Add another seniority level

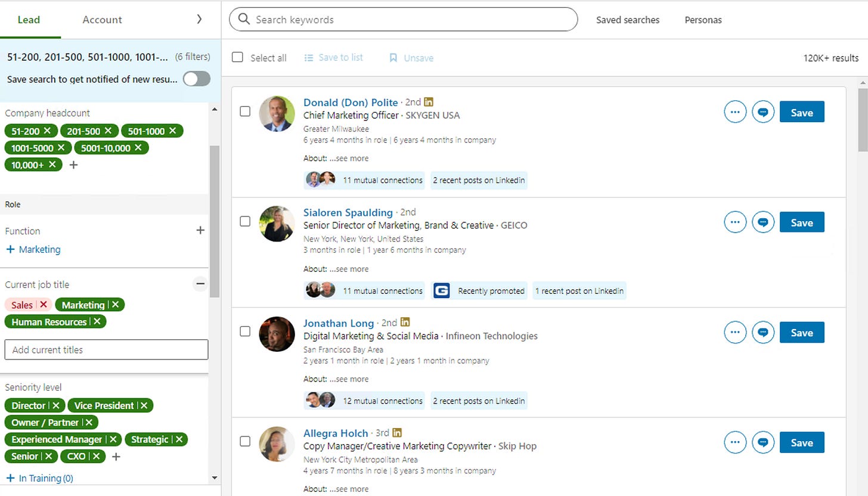tap(116, 457)
